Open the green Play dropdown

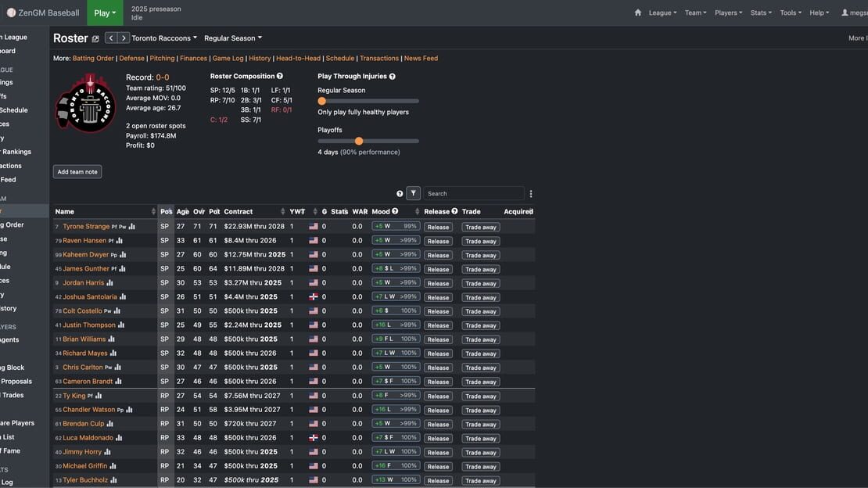click(x=105, y=13)
